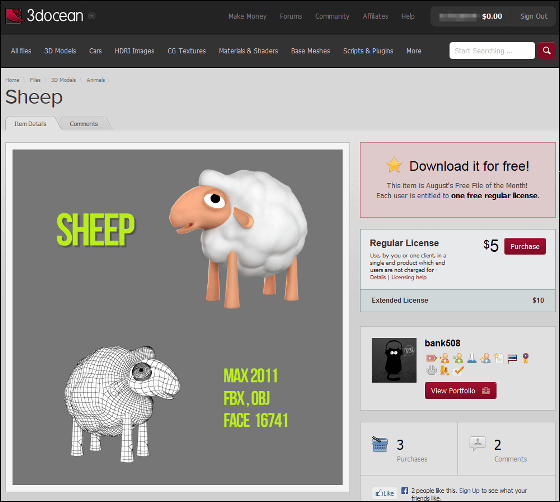Click the Comments count label

point(511,459)
